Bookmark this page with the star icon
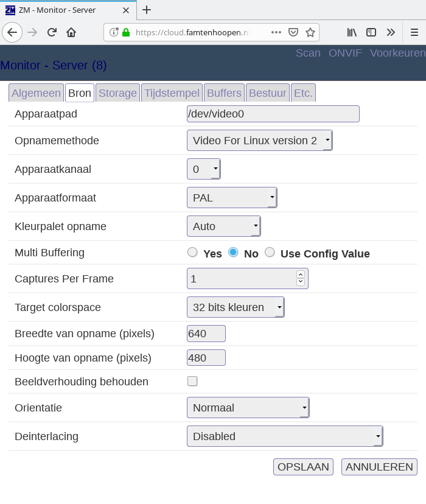This screenshot has width=426, height=504. (x=310, y=32)
